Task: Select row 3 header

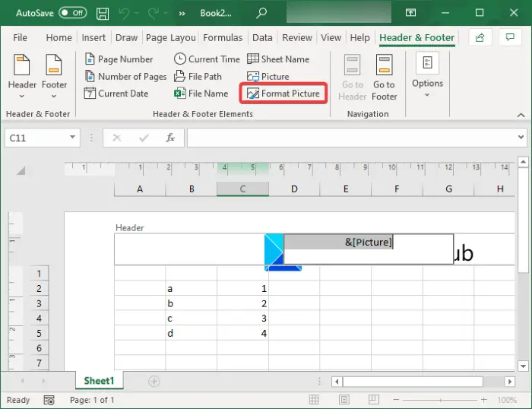Action: point(39,303)
